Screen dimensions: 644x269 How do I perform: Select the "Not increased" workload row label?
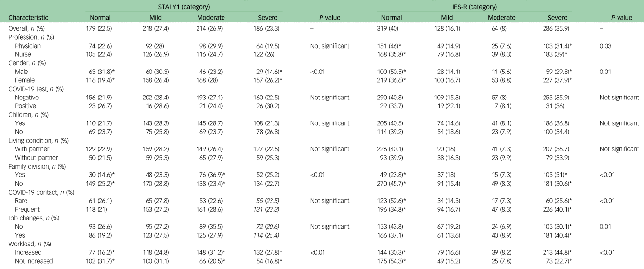pyautogui.click(x=34, y=262)
